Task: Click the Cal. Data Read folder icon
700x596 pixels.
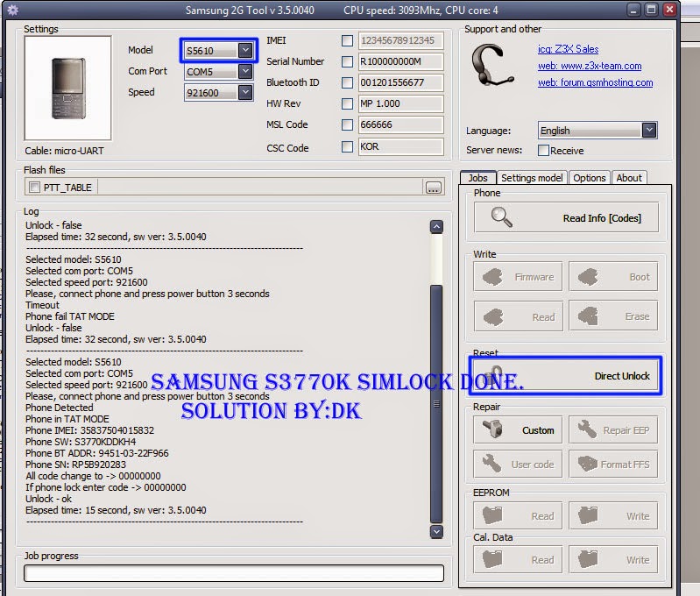Action: [492, 559]
